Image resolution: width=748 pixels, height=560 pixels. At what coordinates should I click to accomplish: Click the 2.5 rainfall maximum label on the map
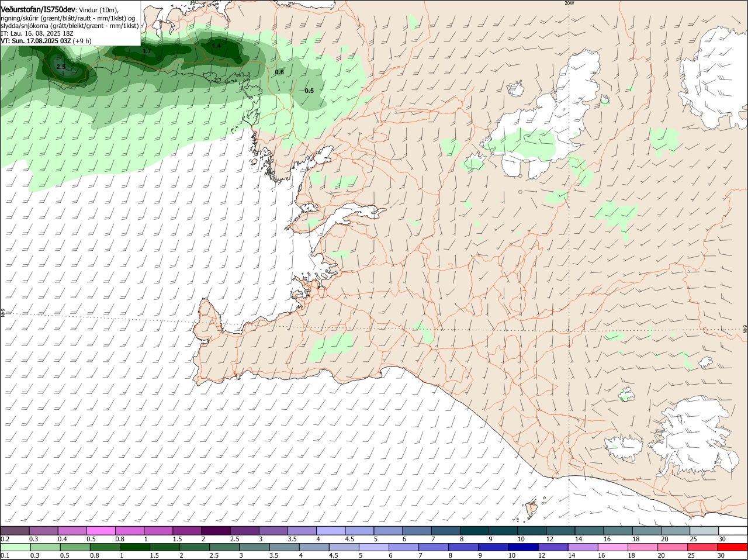coord(61,67)
